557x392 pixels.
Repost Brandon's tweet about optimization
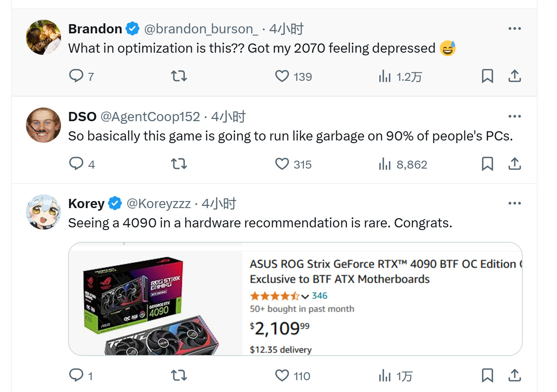point(179,76)
